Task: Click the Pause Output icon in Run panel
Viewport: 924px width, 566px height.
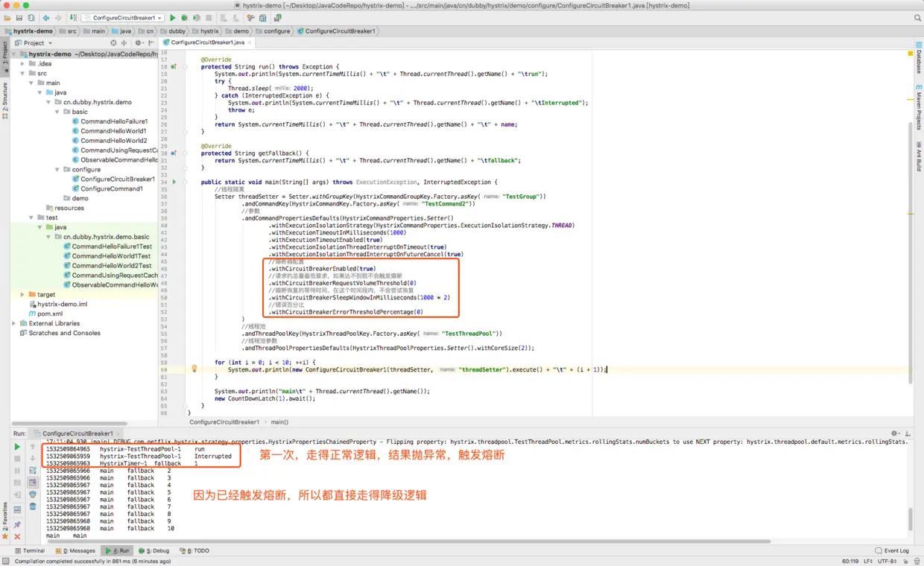Action: pos(17,471)
